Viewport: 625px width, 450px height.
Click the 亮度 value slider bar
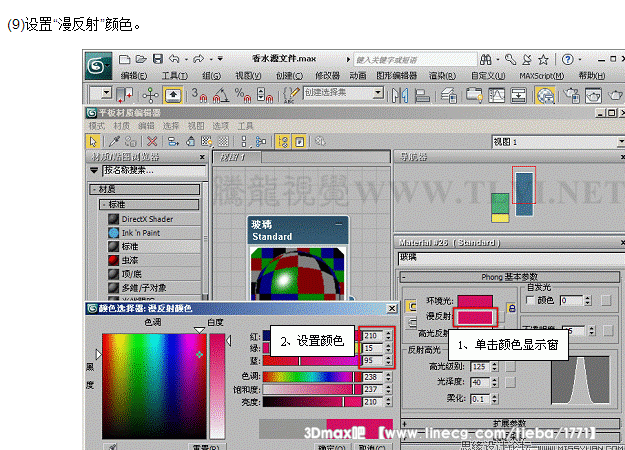[x=311, y=402]
